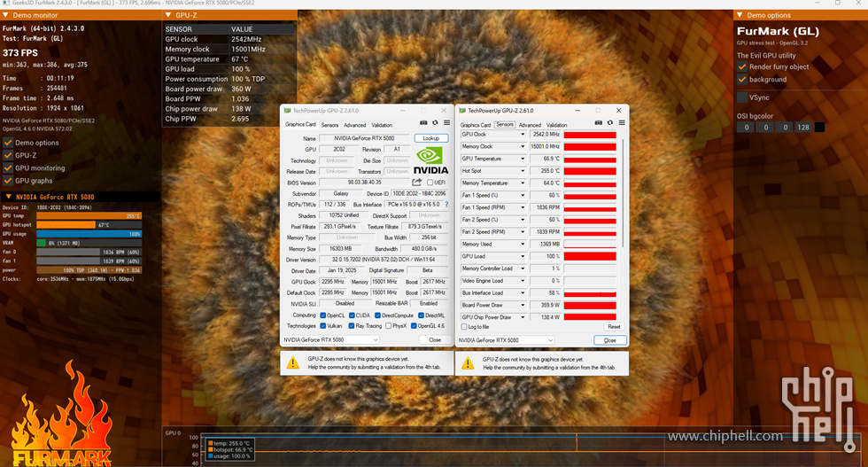Viewport: 868px width, 467px height.
Task: Toggle the Demo options checkbox in Demo monitor
Action: tap(8, 143)
